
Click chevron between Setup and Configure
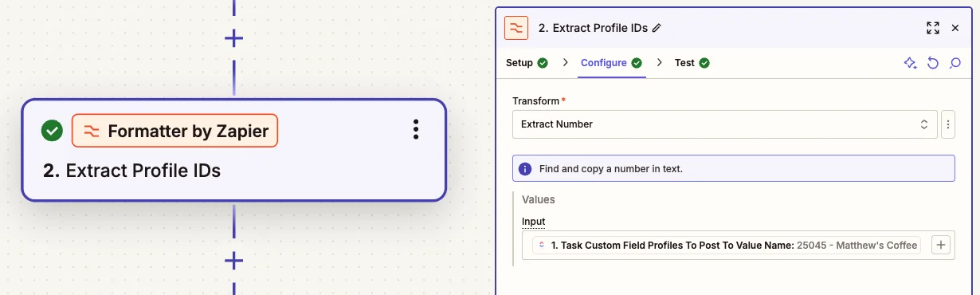(x=566, y=63)
